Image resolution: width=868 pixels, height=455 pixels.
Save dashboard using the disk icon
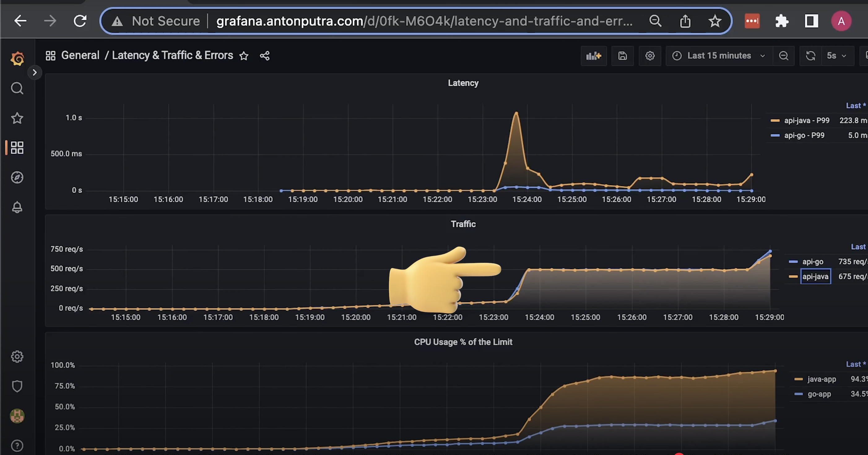pos(622,56)
